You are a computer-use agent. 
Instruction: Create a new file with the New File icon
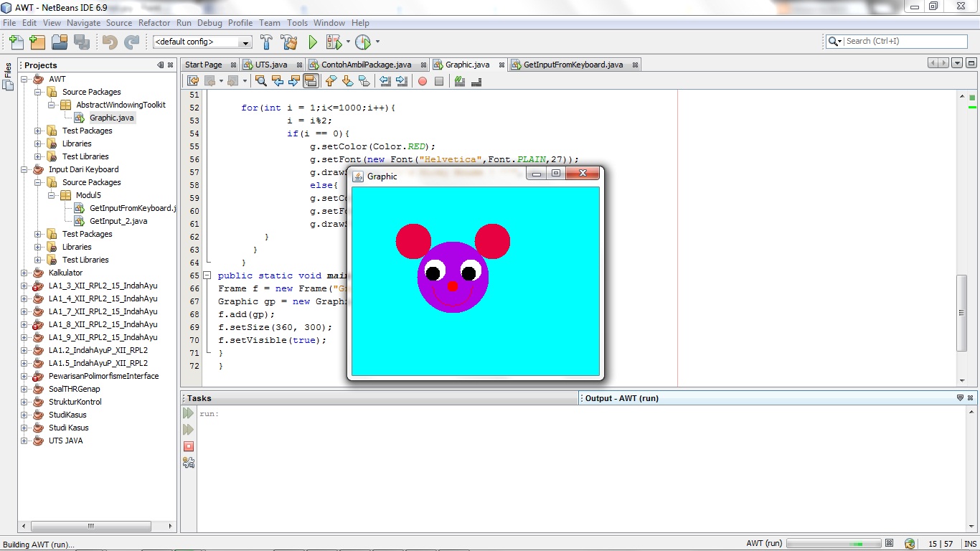15,42
